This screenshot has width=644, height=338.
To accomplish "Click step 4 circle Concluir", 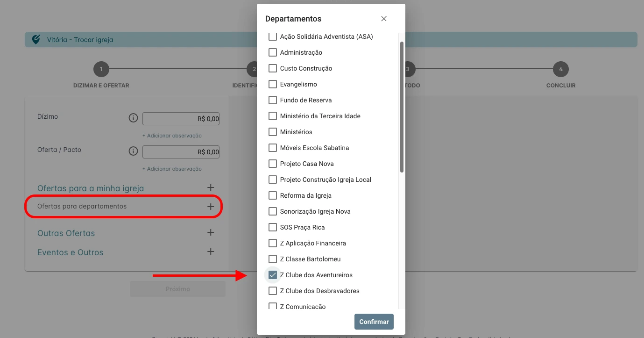I will click(560, 70).
